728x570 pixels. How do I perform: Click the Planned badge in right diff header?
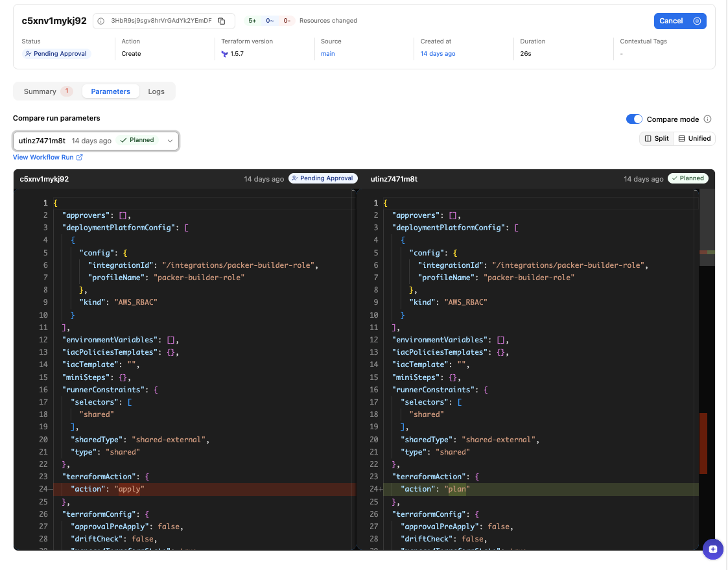688,178
